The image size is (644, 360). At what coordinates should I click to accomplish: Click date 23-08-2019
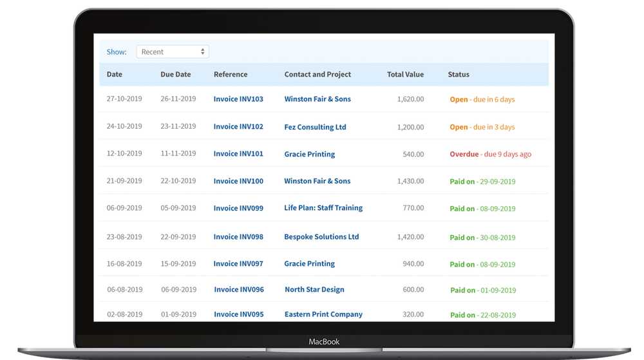point(124,237)
